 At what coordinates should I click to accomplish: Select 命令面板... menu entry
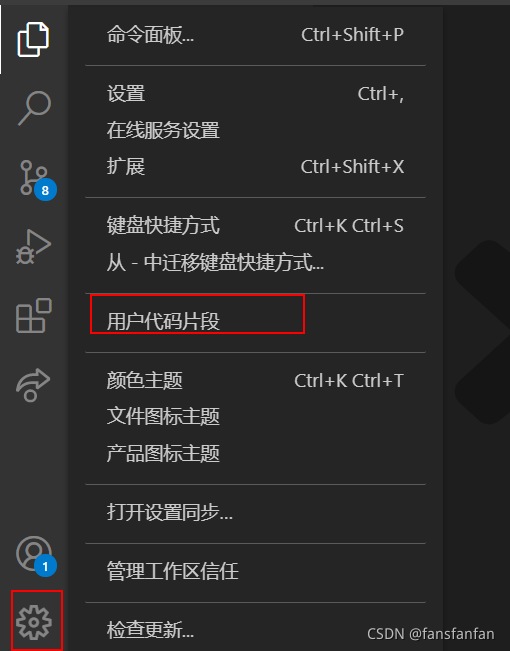point(255,35)
